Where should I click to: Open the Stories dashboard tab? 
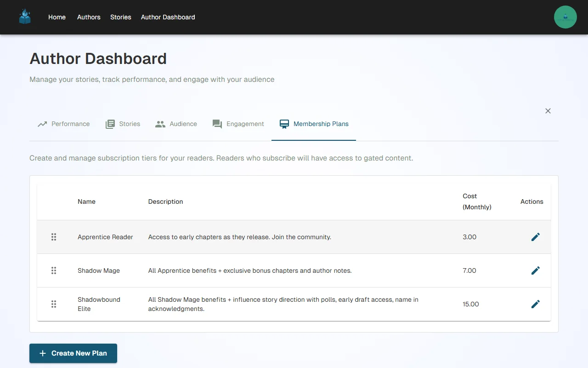(123, 124)
